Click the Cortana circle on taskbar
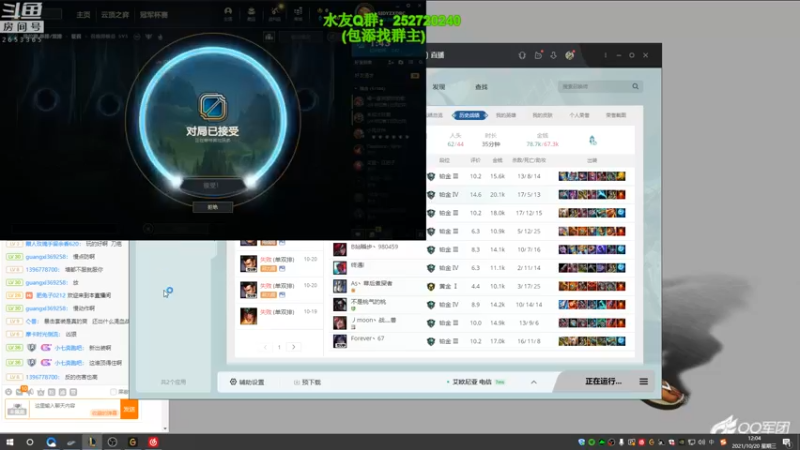 click(30, 442)
